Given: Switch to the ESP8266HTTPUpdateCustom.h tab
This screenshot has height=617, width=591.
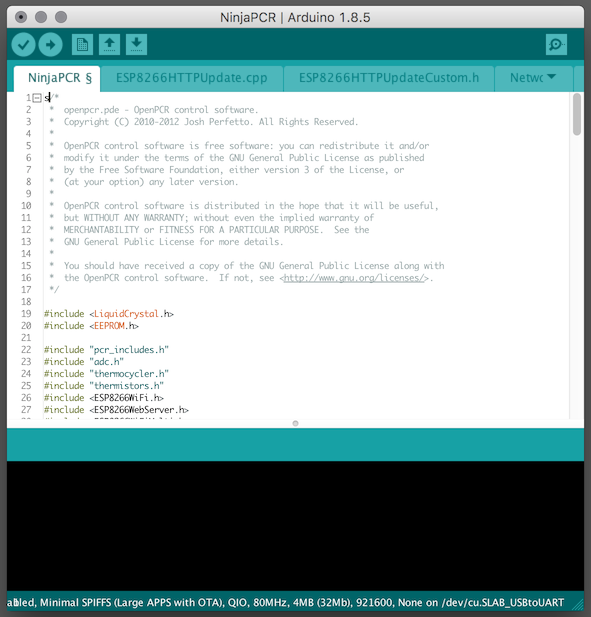Looking at the screenshot, I should click(x=389, y=78).
